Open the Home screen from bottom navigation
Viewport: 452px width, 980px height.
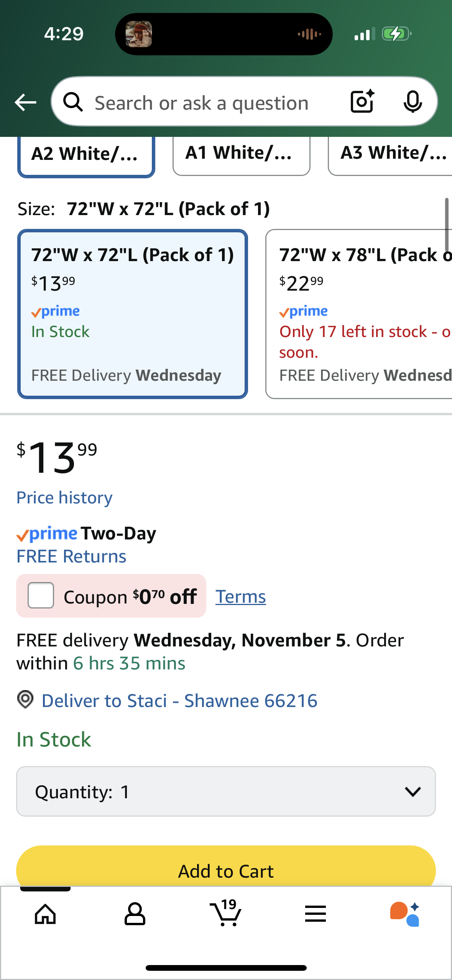(44, 915)
